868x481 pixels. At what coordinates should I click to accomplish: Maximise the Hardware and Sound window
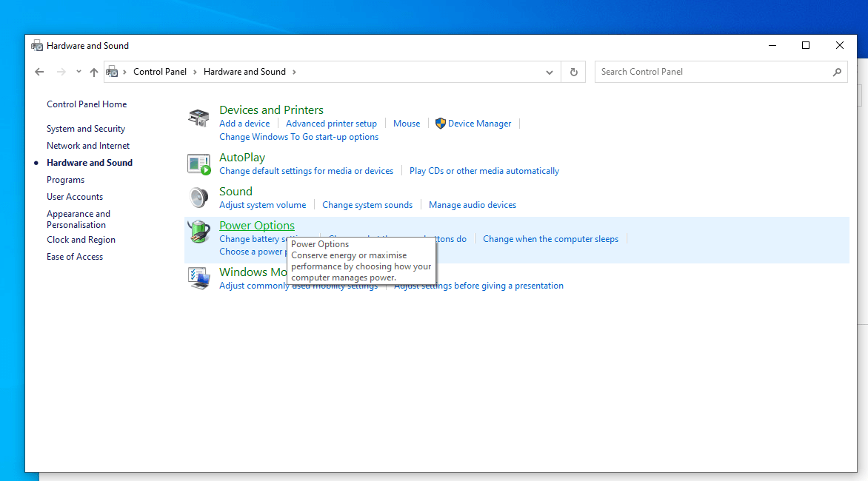point(806,45)
